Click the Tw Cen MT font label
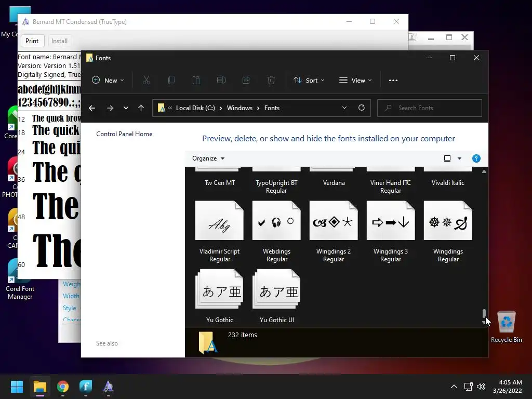The width and height of the screenshot is (532, 399). click(220, 182)
